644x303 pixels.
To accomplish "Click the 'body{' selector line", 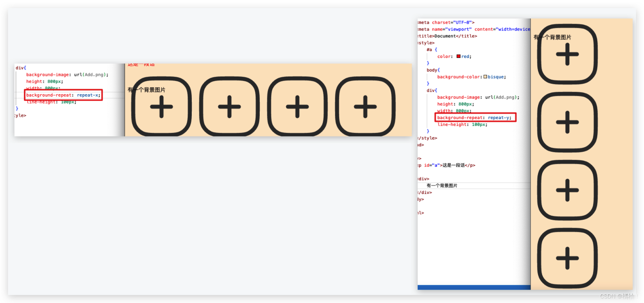I will (433, 70).
